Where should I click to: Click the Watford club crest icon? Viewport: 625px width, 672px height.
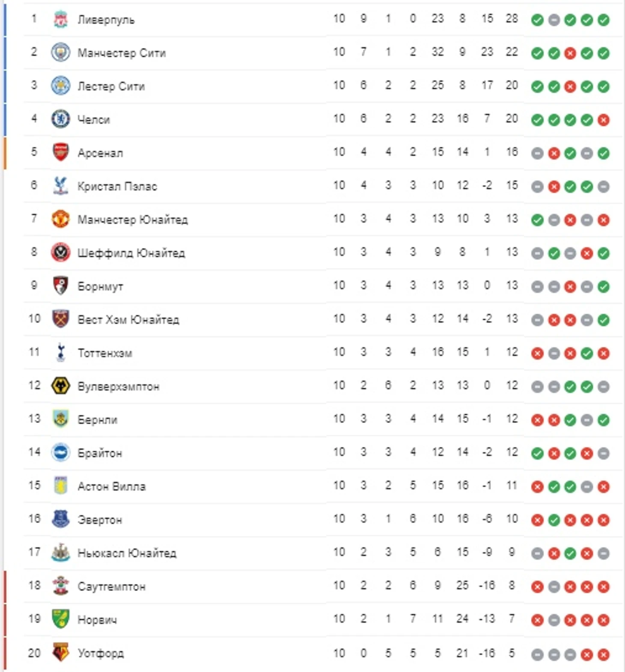(x=60, y=653)
